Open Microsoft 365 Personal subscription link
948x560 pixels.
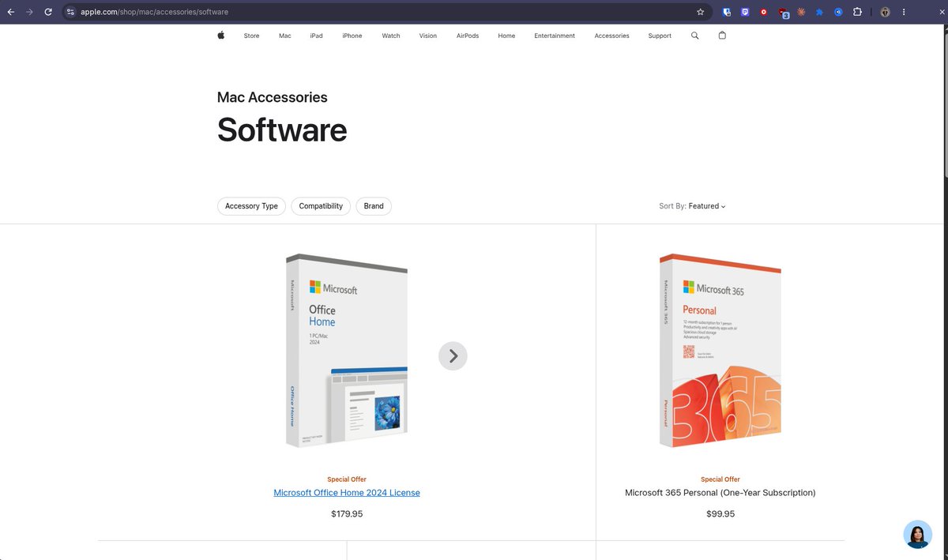[720, 493]
